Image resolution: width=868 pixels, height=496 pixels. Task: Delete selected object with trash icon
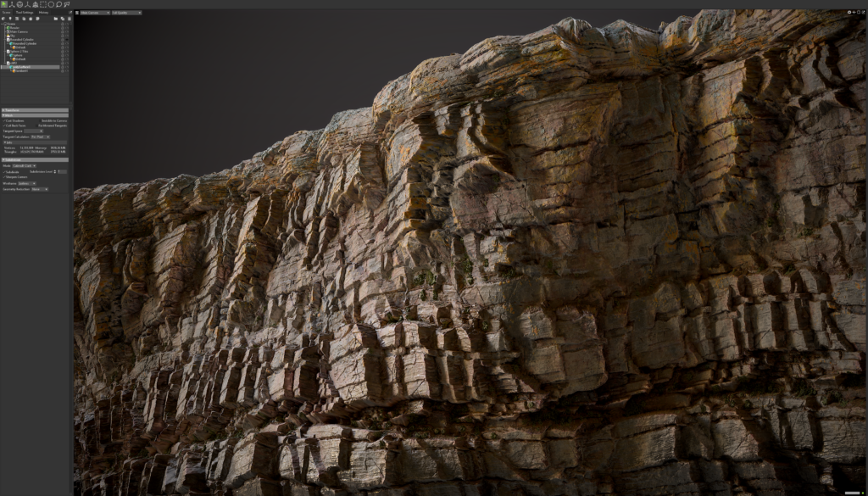70,19
